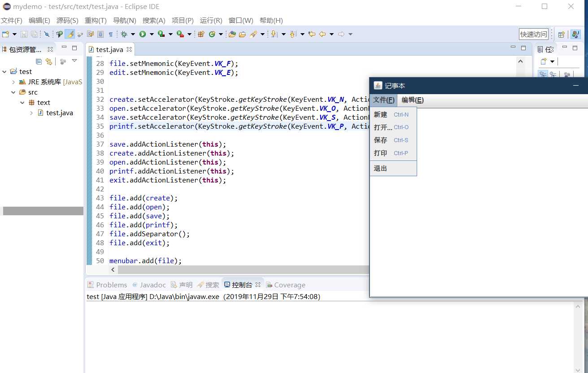
Task: Open the Back history dropdown arrow
Action: (x=331, y=34)
